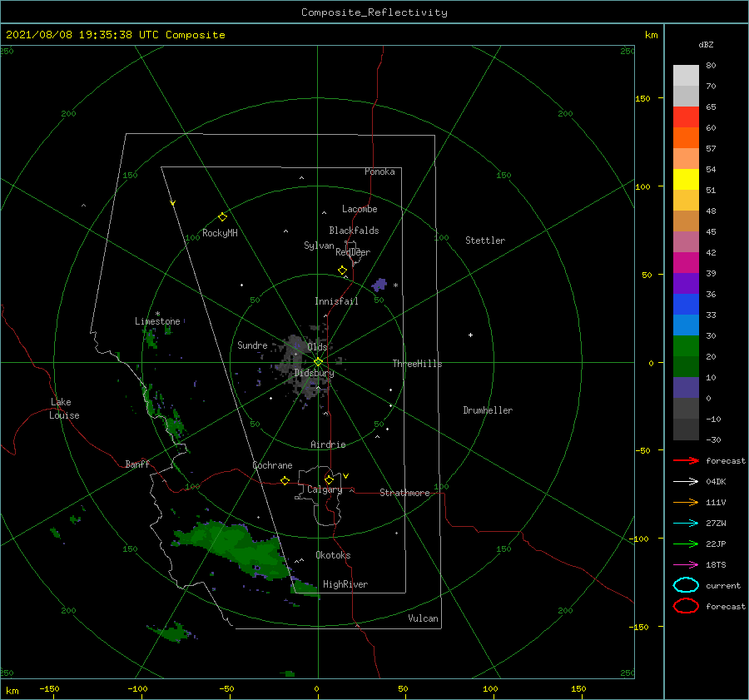The height and width of the screenshot is (700, 749).
Task: Click the HighRiver label
Action: (345, 584)
